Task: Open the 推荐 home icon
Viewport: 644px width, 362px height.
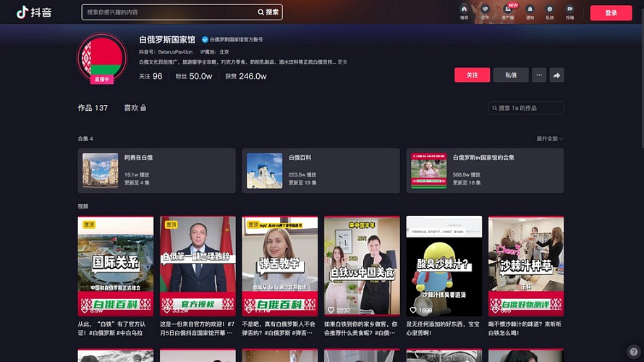Action: tap(464, 12)
